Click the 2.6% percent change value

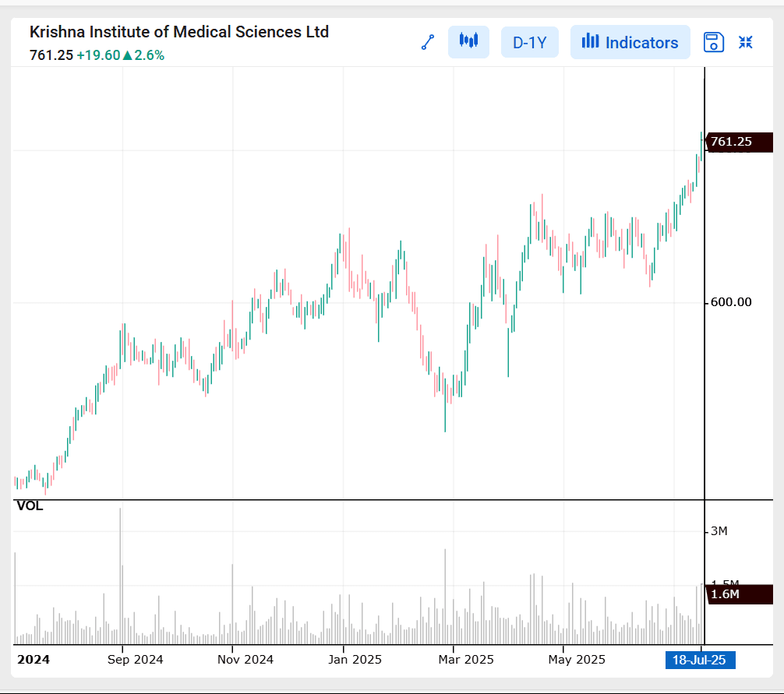(x=149, y=55)
